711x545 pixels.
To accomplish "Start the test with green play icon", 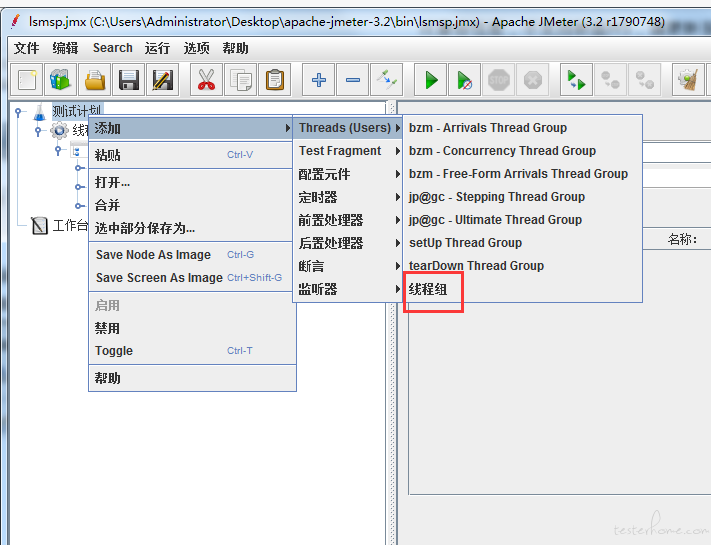I will point(431,80).
